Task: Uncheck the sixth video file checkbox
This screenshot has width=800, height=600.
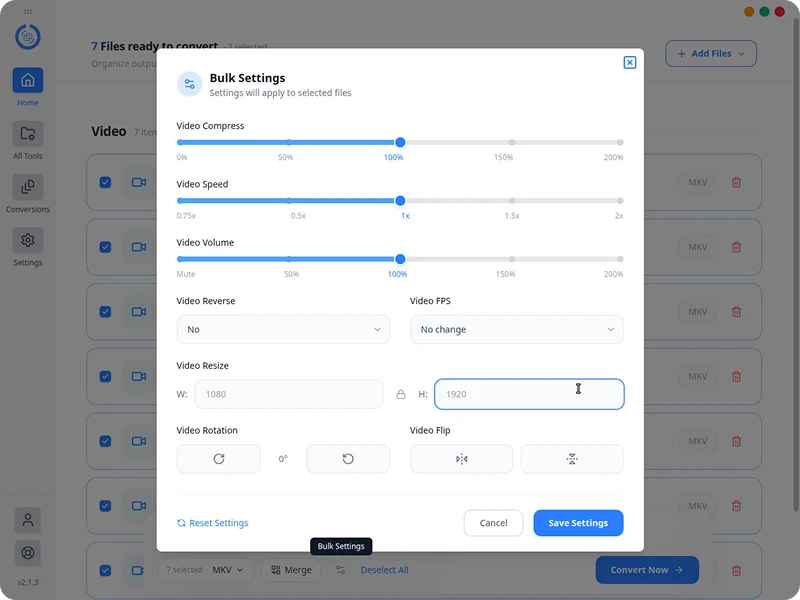Action: point(105,506)
